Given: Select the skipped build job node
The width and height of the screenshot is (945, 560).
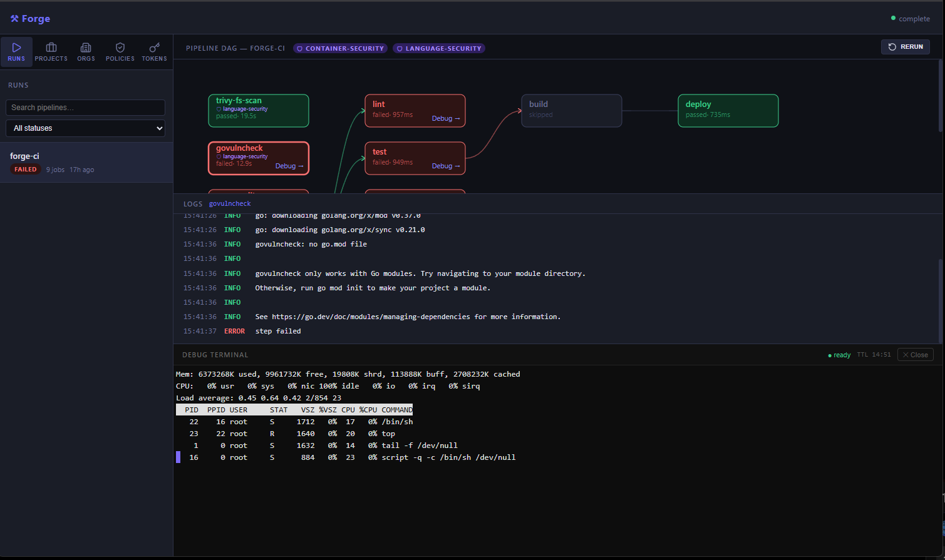Looking at the screenshot, I should (572, 111).
